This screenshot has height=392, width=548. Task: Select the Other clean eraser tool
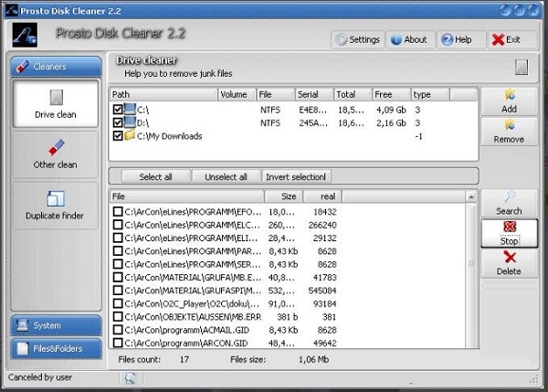pyautogui.click(x=56, y=154)
